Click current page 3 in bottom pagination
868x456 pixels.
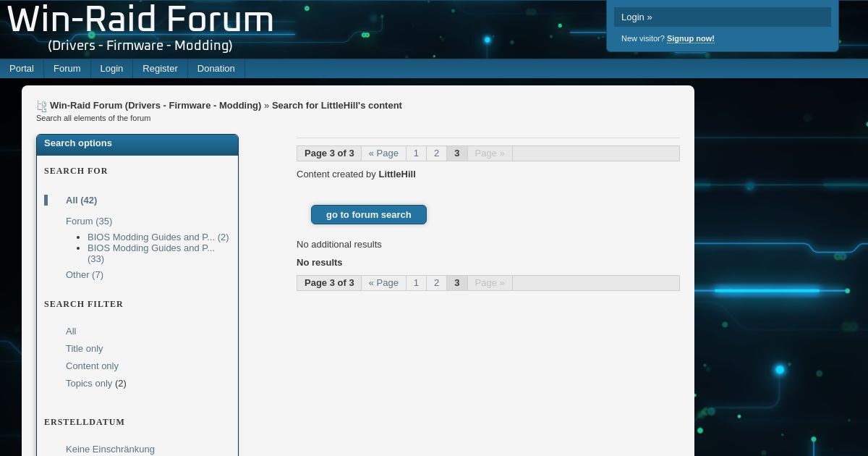click(x=456, y=282)
